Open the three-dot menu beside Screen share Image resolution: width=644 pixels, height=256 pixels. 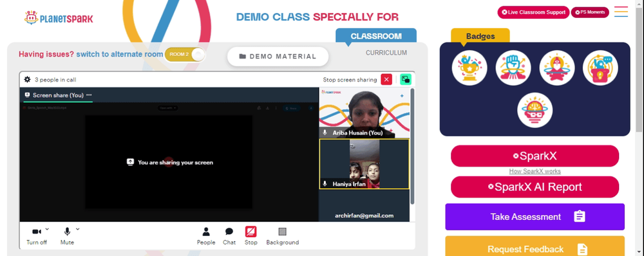[x=89, y=95]
